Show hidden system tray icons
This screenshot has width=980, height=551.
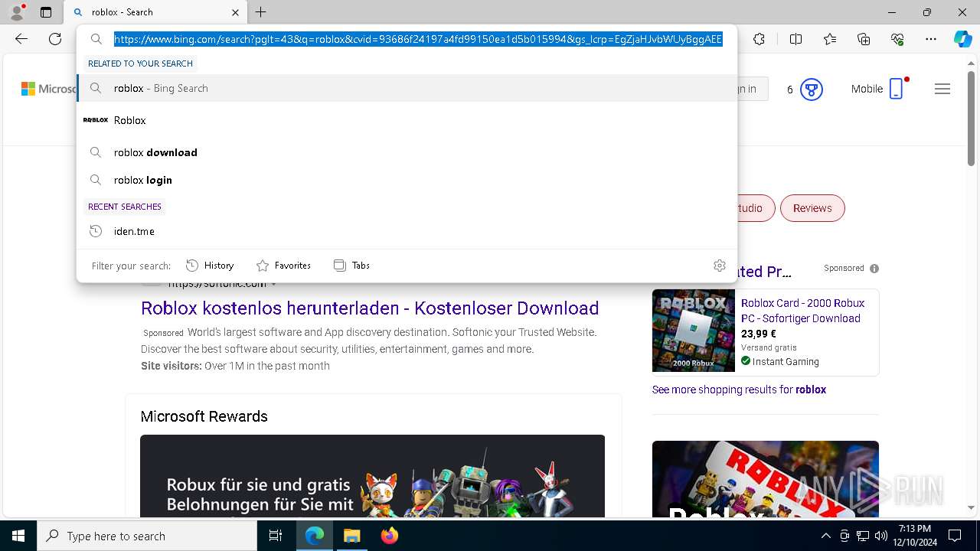[825, 536]
